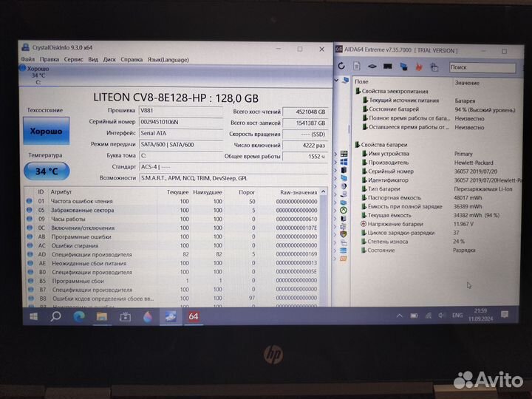Start the flame stability test icon

tap(419, 66)
